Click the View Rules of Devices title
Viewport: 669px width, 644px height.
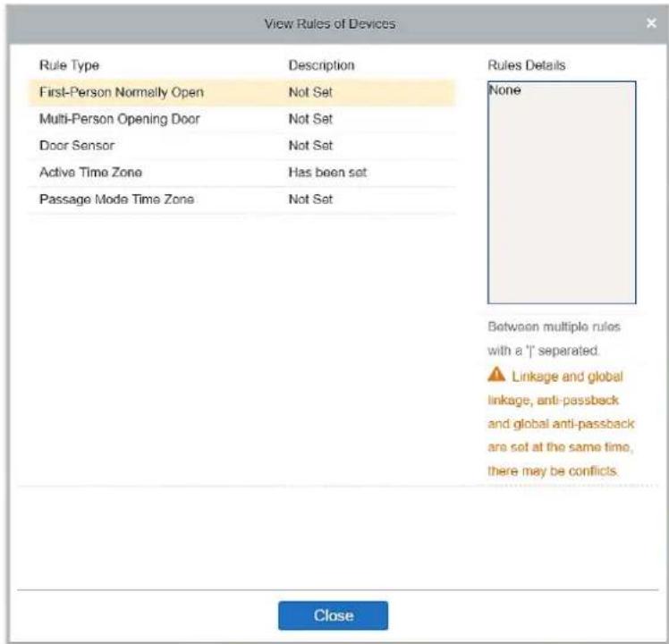(x=330, y=24)
